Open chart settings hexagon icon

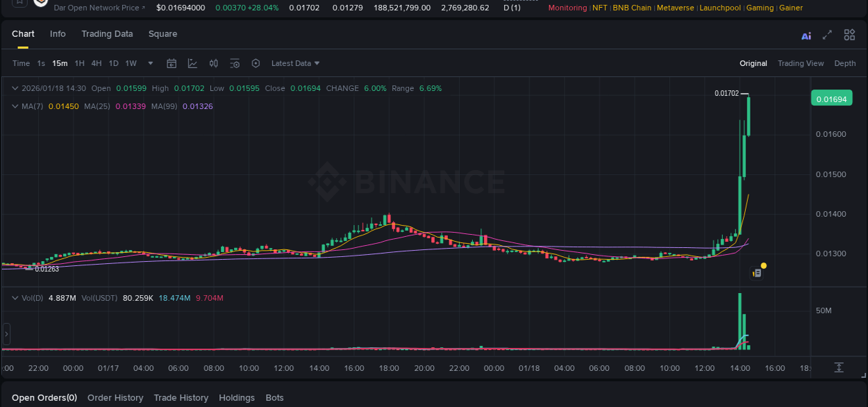(x=256, y=63)
